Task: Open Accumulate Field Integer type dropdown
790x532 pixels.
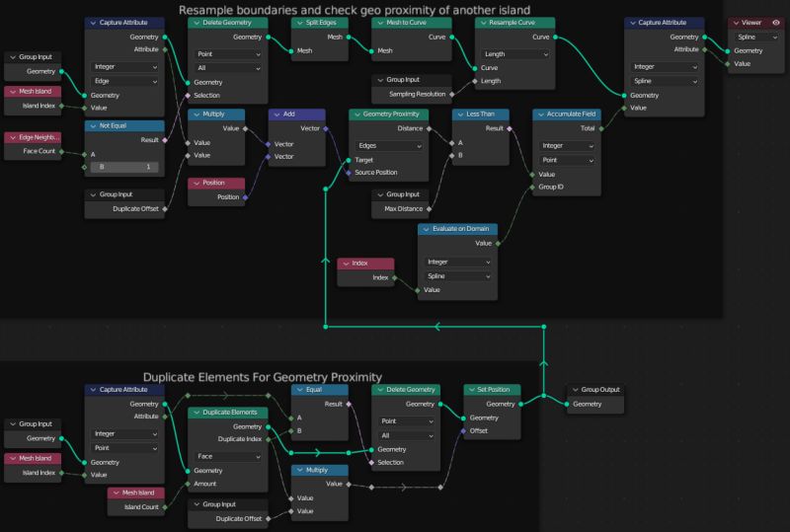Action: (567, 146)
